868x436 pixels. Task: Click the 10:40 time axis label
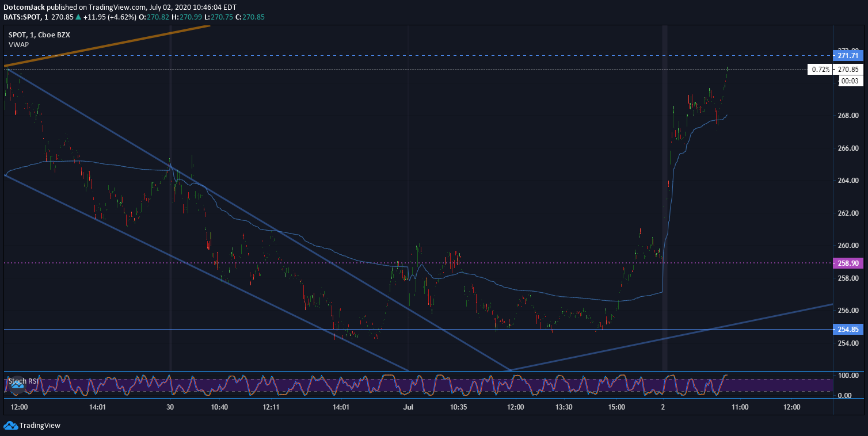[x=220, y=407]
